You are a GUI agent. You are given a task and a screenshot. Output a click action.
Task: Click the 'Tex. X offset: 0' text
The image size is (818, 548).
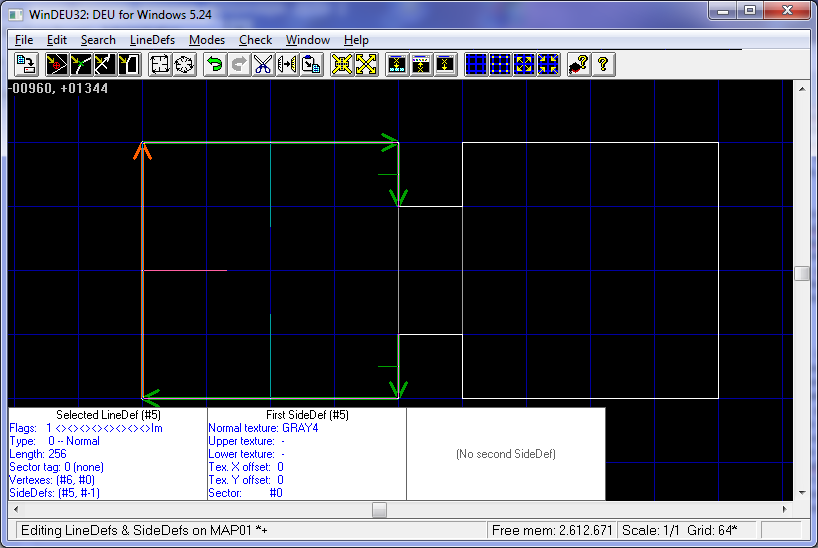click(x=246, y=467)
